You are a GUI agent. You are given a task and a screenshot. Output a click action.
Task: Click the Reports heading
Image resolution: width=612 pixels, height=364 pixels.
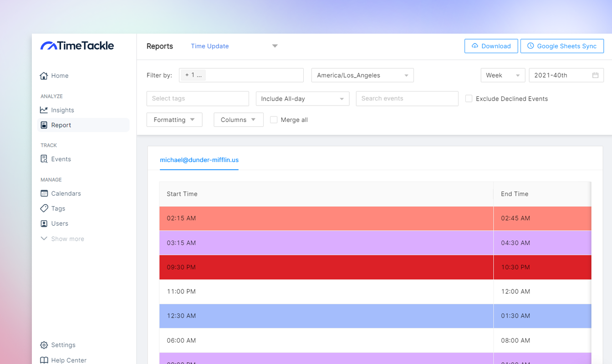pyautogui.click(x=160, y=46)
